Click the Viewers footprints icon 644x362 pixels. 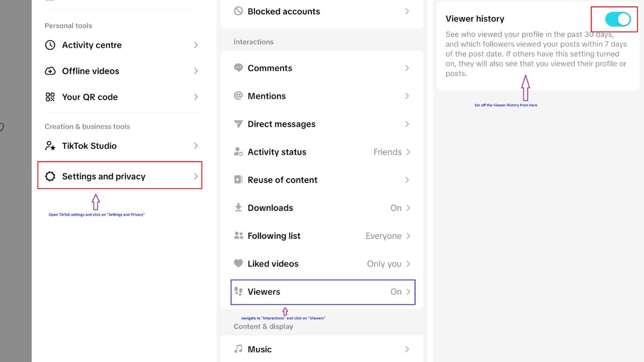238,291
